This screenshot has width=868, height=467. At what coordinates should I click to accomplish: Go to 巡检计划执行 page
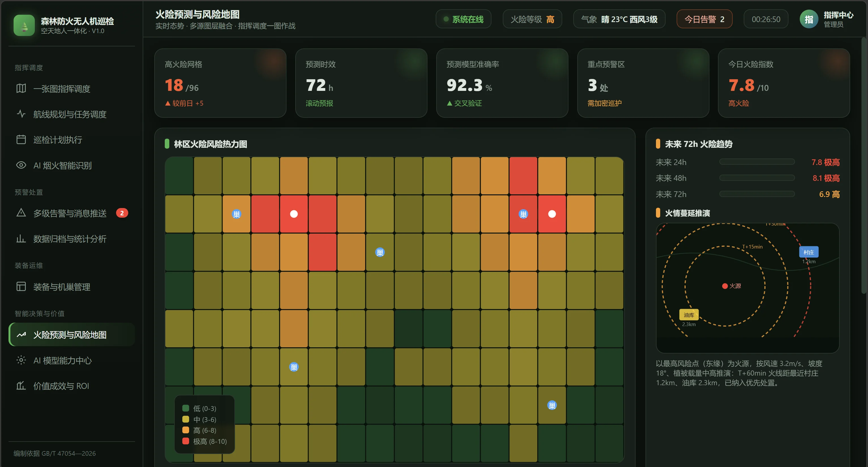coord(72,140)
